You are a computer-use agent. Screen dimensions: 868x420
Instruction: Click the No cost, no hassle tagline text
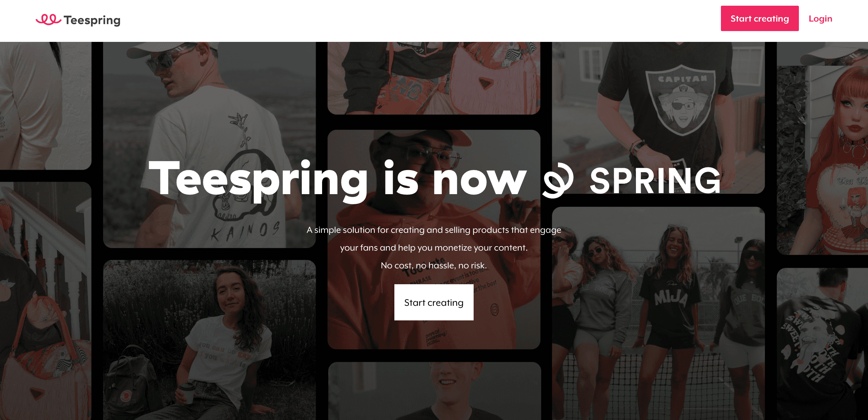tap(434, 265)
